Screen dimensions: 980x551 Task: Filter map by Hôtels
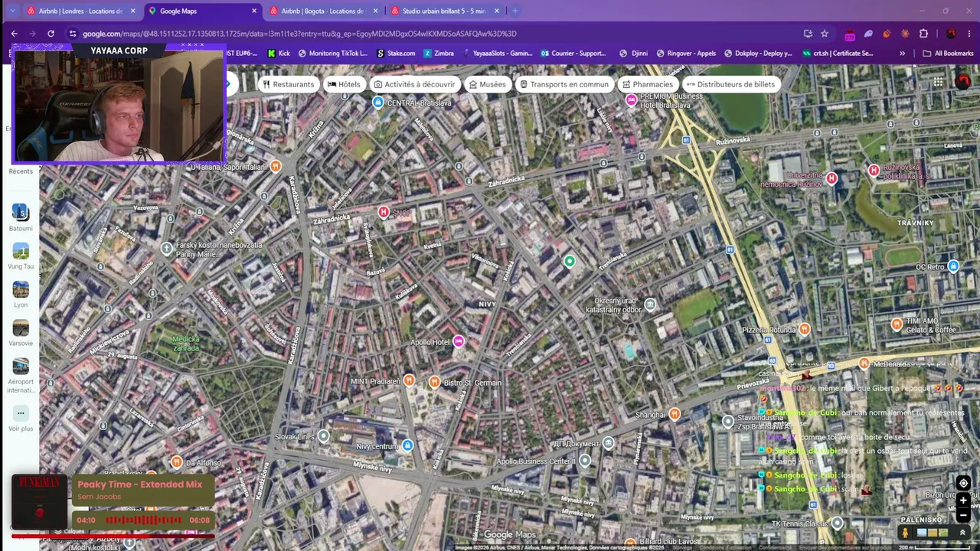pos(344,84)
